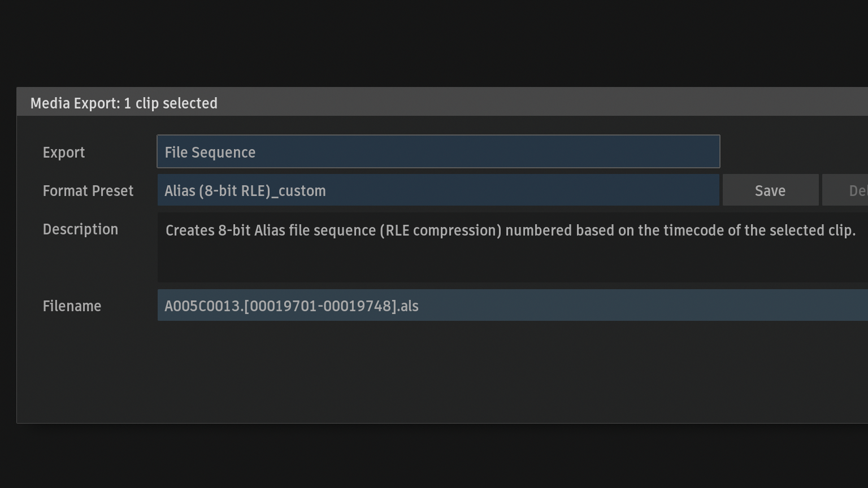Screen dimensions: 868x488
Task: Click the partially visible Delete preset button
Action: point(845,190)
